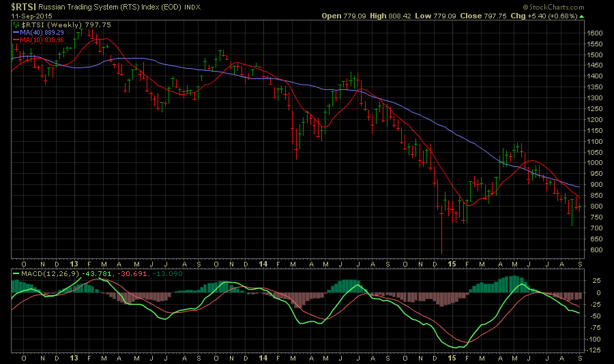The height and width of the screenshot is (364, 614).
Task: Click the 1100 price axis label
Action: tap(594, 141)
